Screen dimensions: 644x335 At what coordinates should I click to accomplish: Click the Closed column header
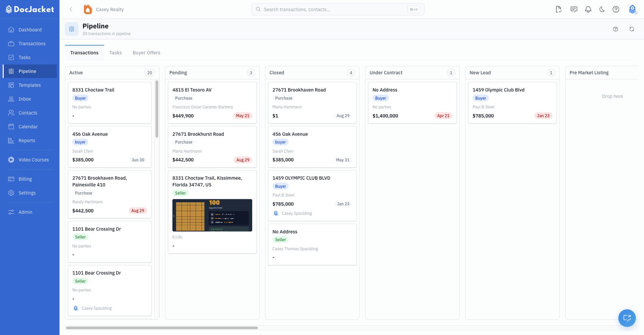312,73
